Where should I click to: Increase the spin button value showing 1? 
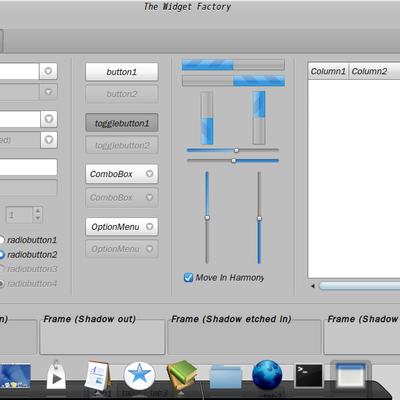click(x=38, y=211)
